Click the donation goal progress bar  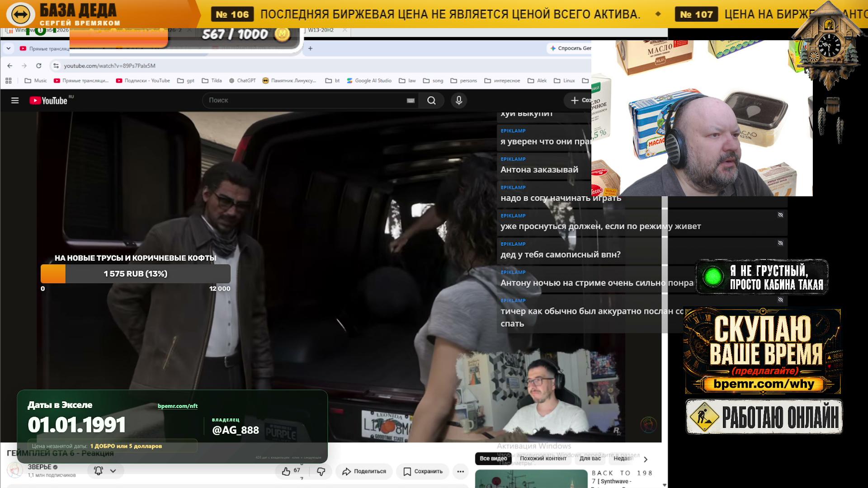[x=136, y=274]
